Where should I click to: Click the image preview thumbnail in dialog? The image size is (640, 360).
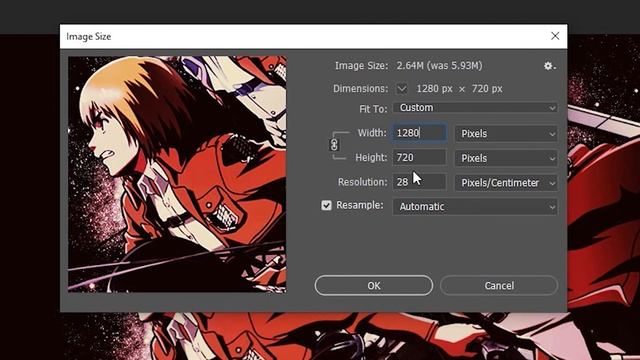pos(177,174)
